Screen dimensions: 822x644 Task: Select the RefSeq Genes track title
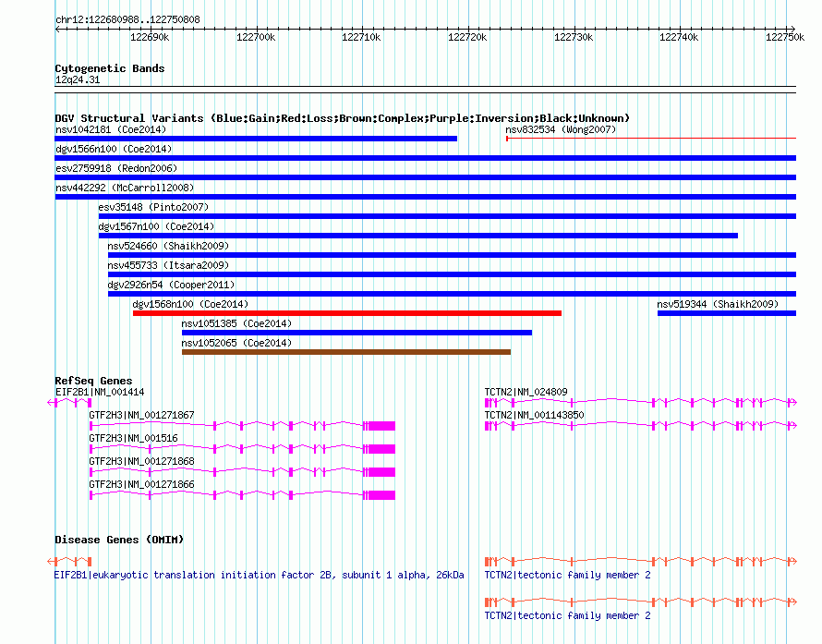(x=93, y=381)
